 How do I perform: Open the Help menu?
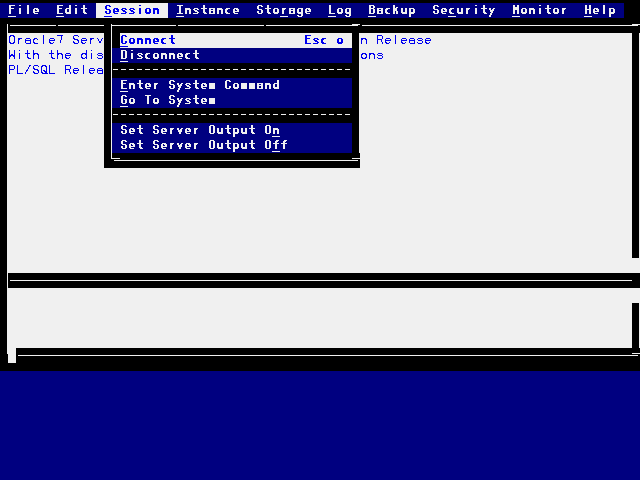(x=600, y=10)
